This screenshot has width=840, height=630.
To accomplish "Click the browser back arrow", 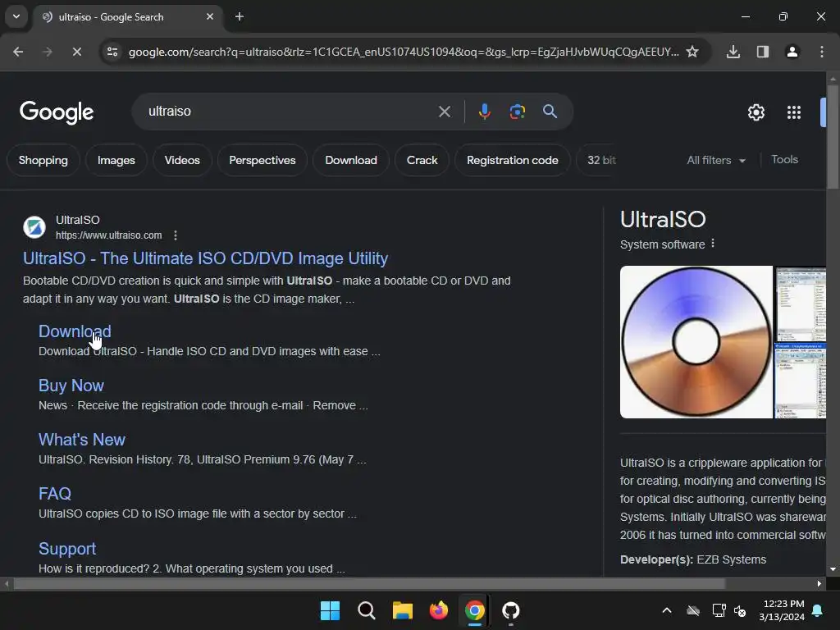I will 18,52.
